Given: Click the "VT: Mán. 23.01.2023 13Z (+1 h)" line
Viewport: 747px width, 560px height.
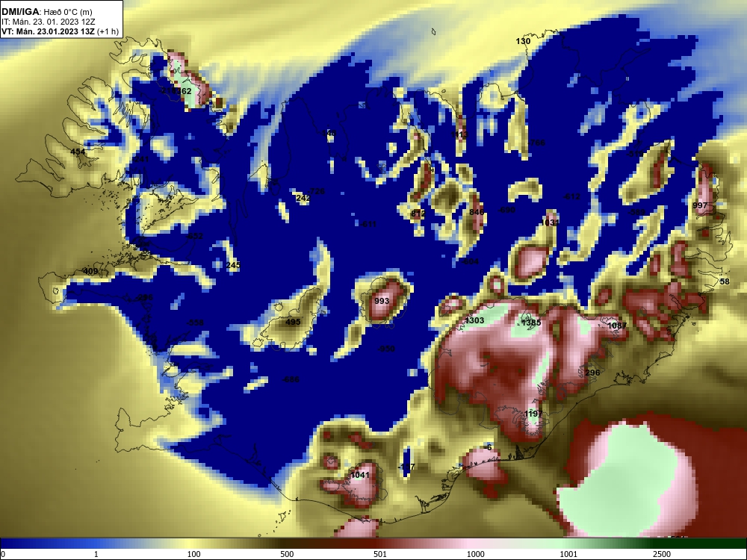Looking at the screenshot, I should pyautogui.click(x=60, y=31).
